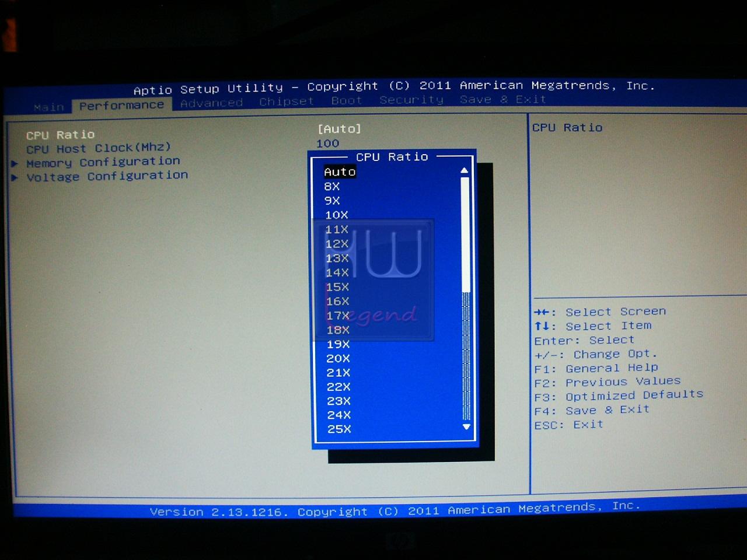Click the ratio list scroll-down arrow

tap(466, 427)
